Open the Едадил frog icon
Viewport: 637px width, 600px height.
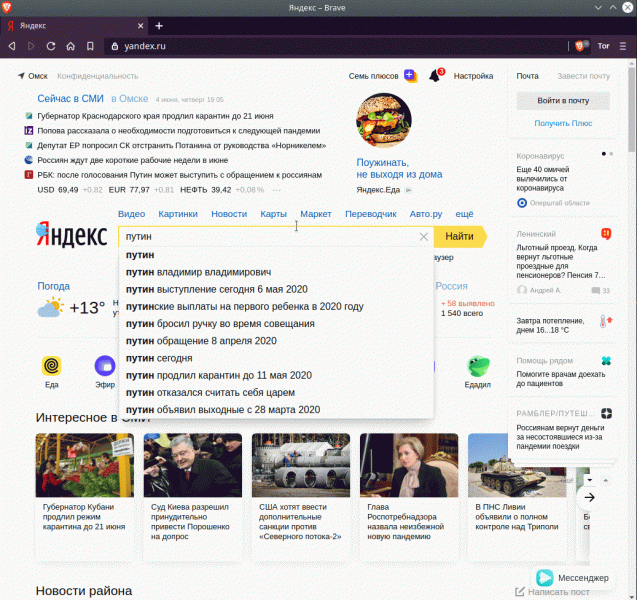[x=478, y=366]
